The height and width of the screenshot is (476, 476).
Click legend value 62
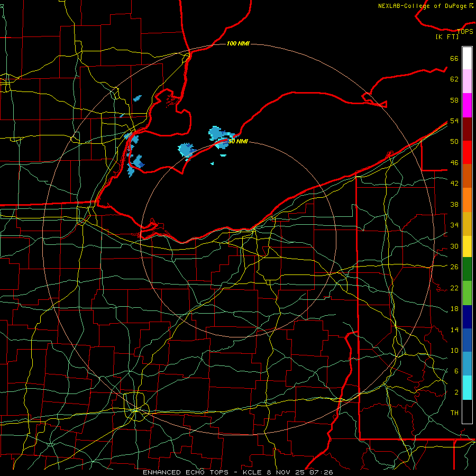pos(454,79)
